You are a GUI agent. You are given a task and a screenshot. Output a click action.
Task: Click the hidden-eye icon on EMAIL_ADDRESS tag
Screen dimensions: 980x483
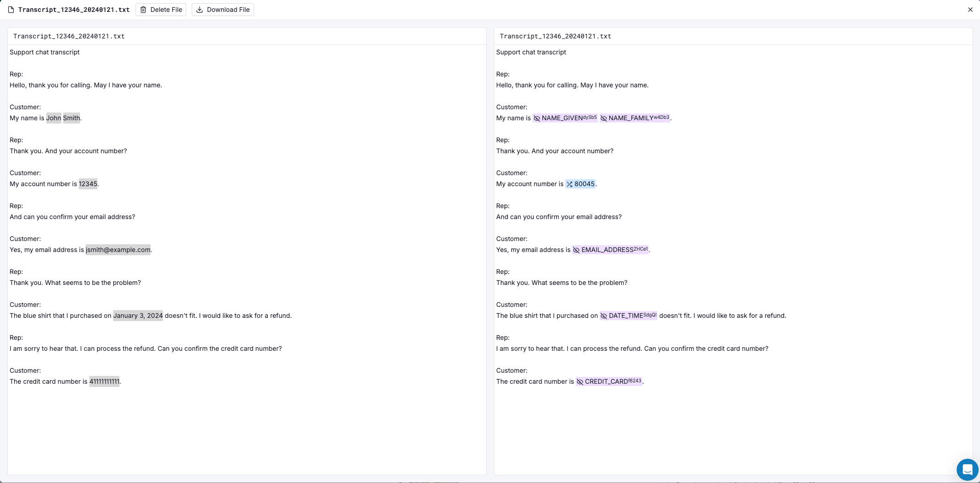(x=576, y=250)
